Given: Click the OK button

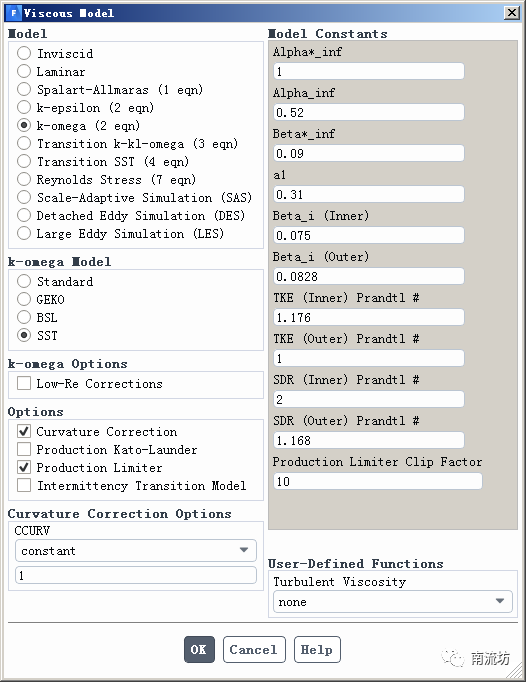Looking at the screenshot, I should [199, 649].
